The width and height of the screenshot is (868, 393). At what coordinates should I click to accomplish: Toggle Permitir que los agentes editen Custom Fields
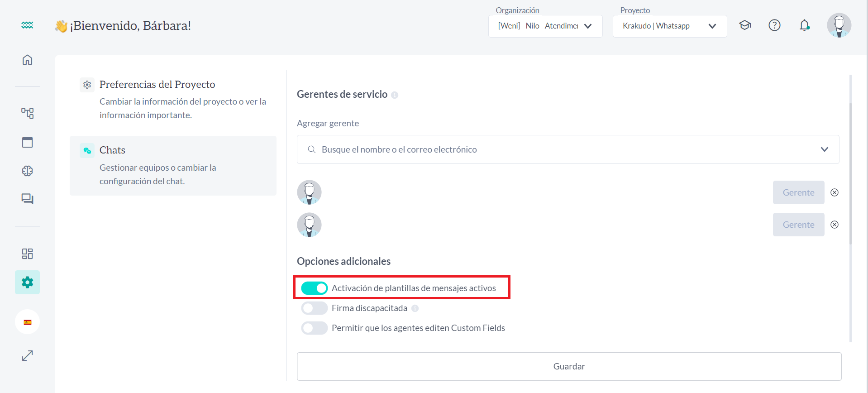click(314, 328)
